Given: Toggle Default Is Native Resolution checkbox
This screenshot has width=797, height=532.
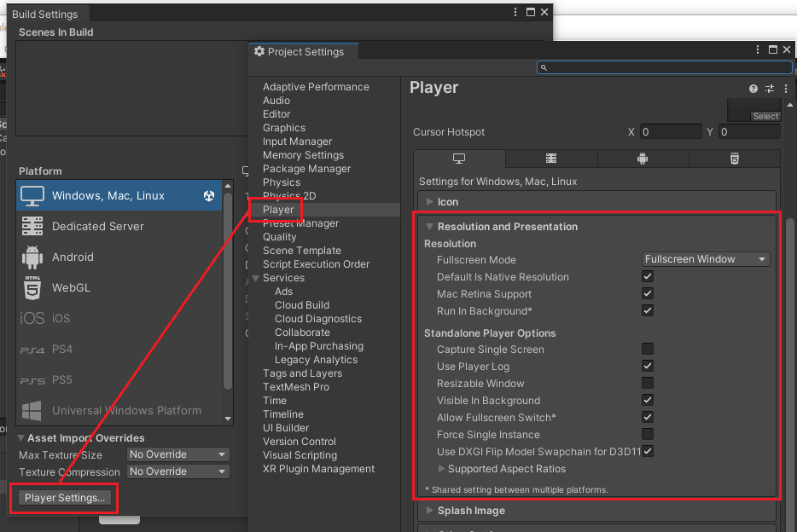Looking at the screenshot, I should tap(648, 277).
